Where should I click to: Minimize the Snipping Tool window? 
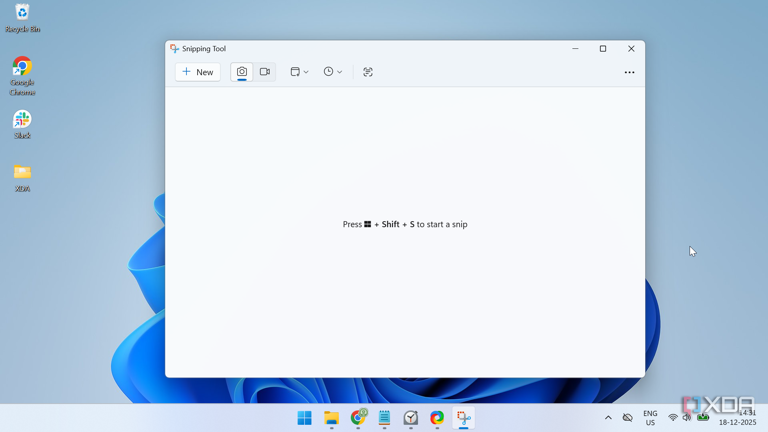[x=576, y=48]
